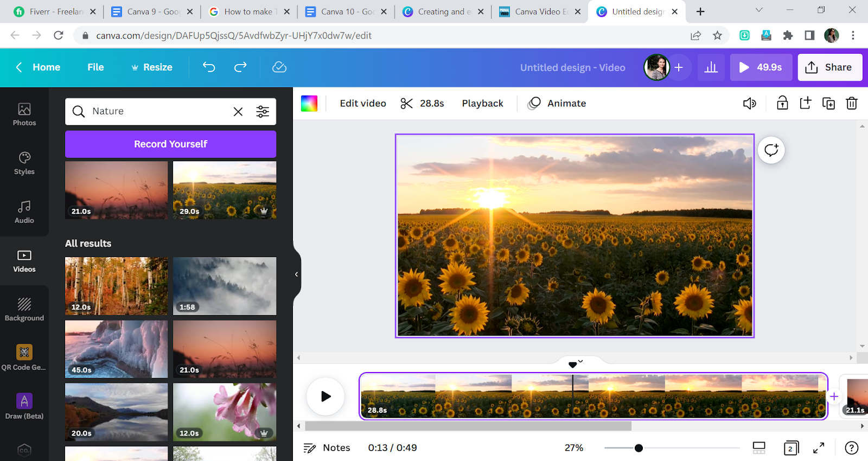The image size is (868, 461).
Task: Open the Notes panel
Action: (x=327, y=447)
